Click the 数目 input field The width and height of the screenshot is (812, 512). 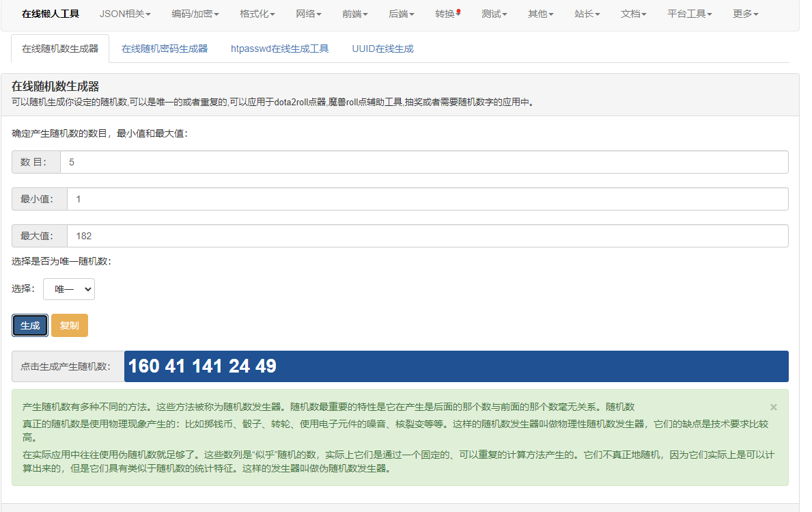[x=423, y=162]
